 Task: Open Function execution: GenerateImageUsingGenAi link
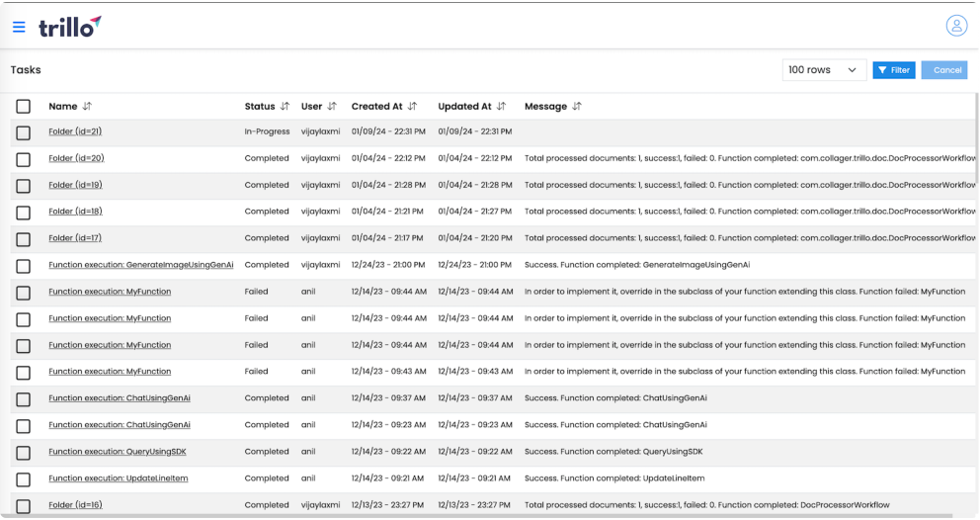tap(140, 265)
